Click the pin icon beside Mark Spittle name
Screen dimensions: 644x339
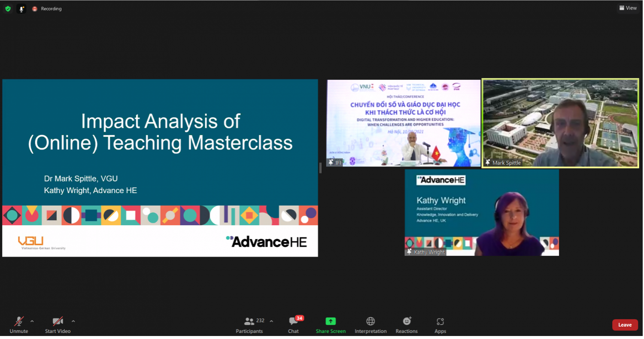(x=488, y=163)
